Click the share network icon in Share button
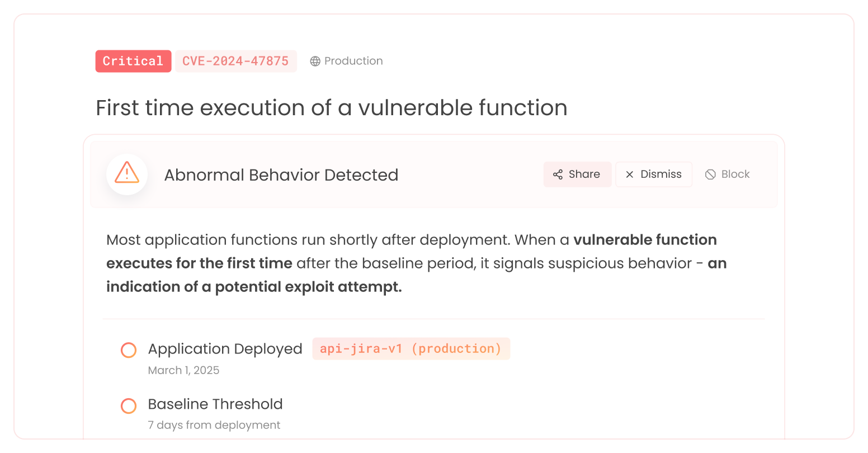 point(559,174)
